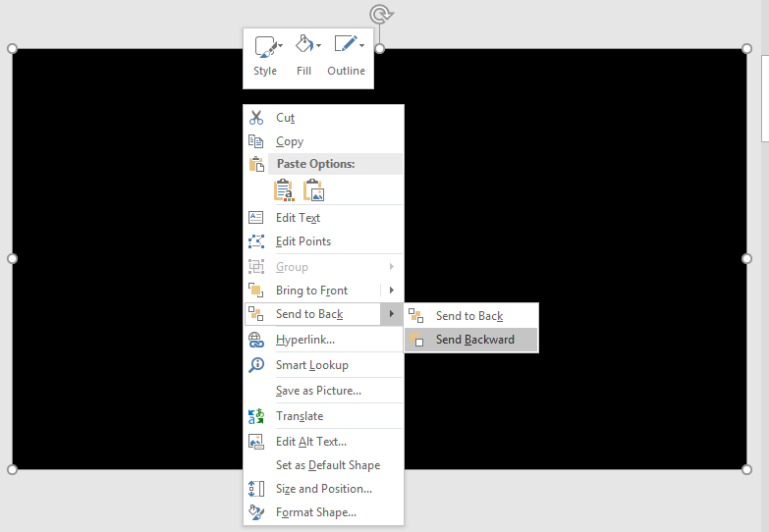Viewport: 769px width, 532px height.
Task: Choose Send to Back in the submenu
Action: (471, 316)
